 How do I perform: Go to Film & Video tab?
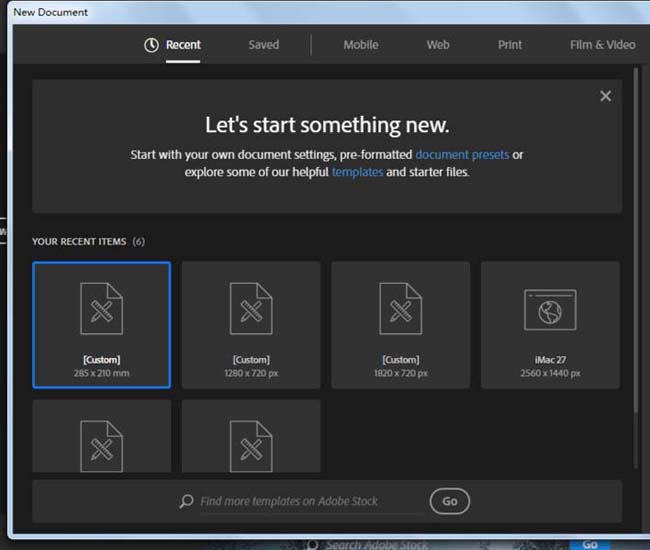[602, 45]
